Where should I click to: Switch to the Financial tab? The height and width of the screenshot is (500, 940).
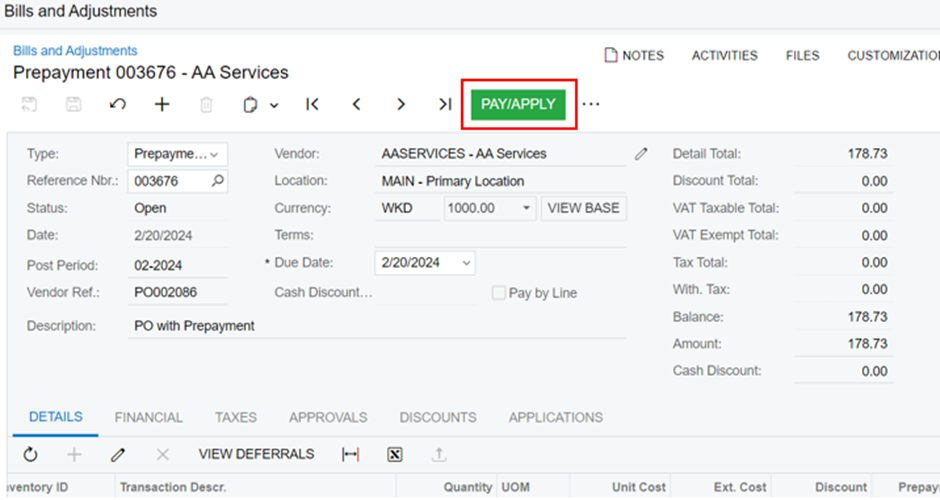(149, 417)
